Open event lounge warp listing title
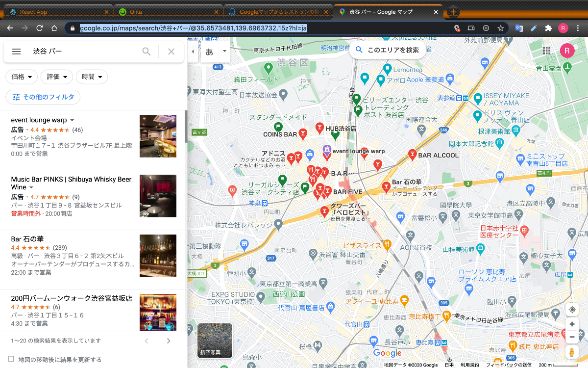This screenshot has width=588, height=368. (39, 120)
